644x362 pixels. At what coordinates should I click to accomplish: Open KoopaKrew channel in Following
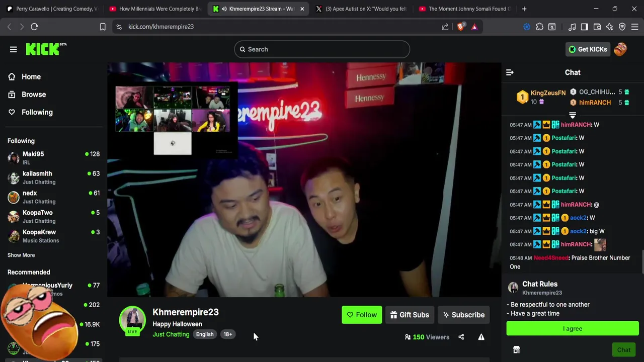53,236
